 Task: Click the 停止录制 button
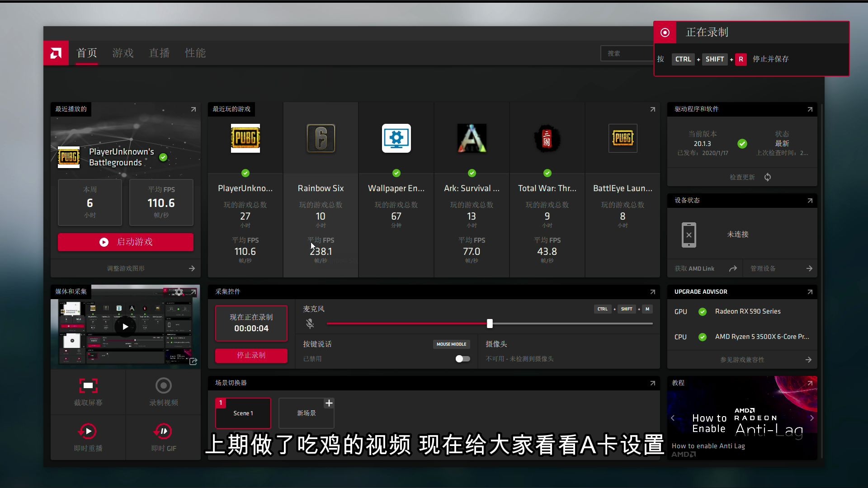pos(251,356)
